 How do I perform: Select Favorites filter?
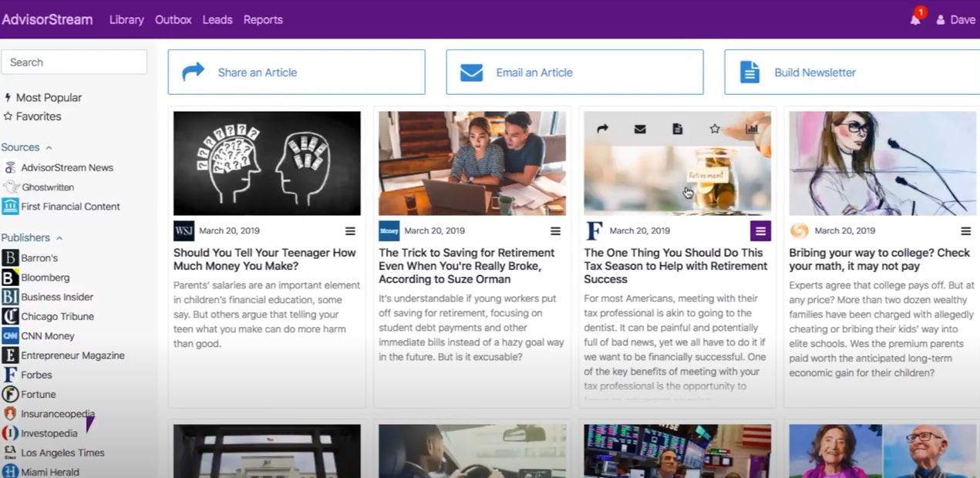click(x=32, y=116)
